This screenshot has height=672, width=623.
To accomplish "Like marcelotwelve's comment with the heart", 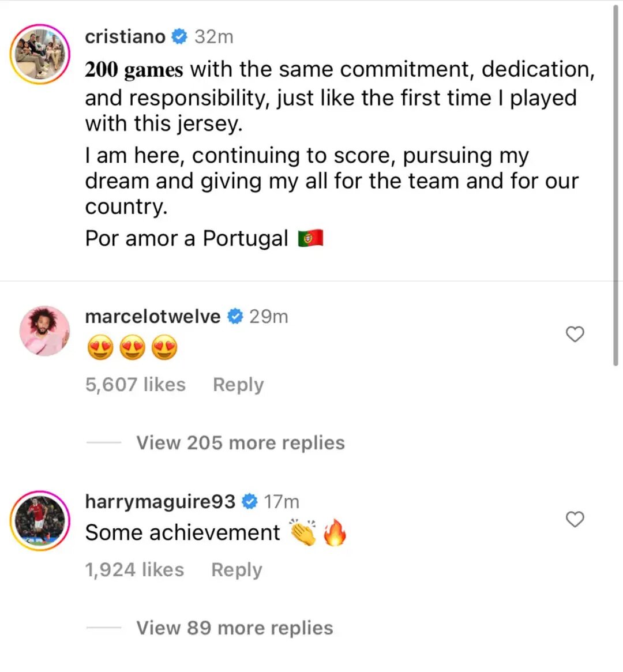I will pos(575,334).
